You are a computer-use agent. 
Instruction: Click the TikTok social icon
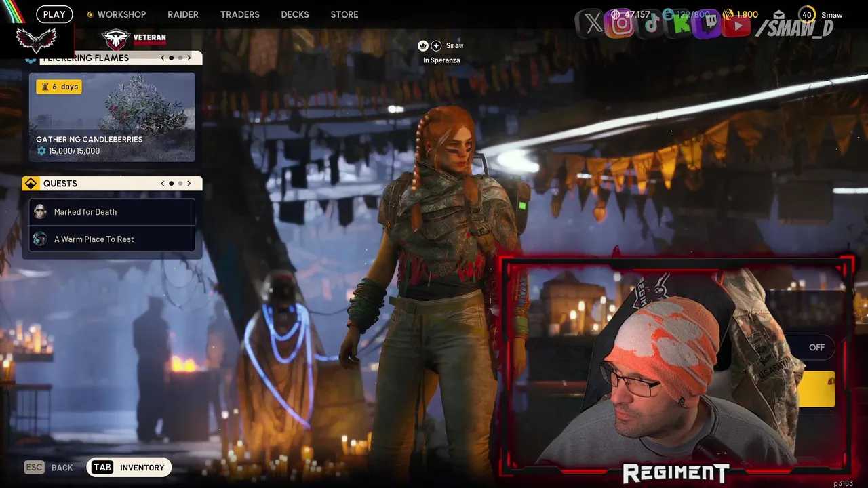(x=651, y=25)
